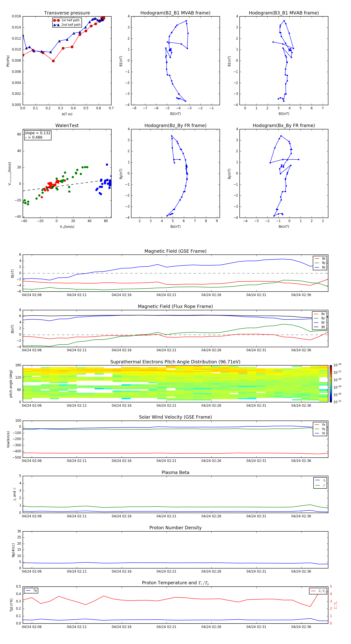Click the "Hodogram(B2_B1 MVAB frame)" title
The image size is (351, 644).
[175, 13]
